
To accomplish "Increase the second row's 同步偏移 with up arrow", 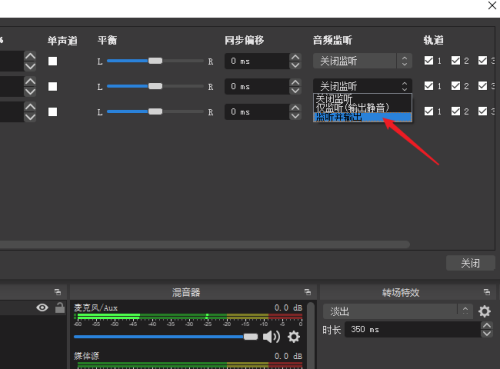I will click(295, 82).
